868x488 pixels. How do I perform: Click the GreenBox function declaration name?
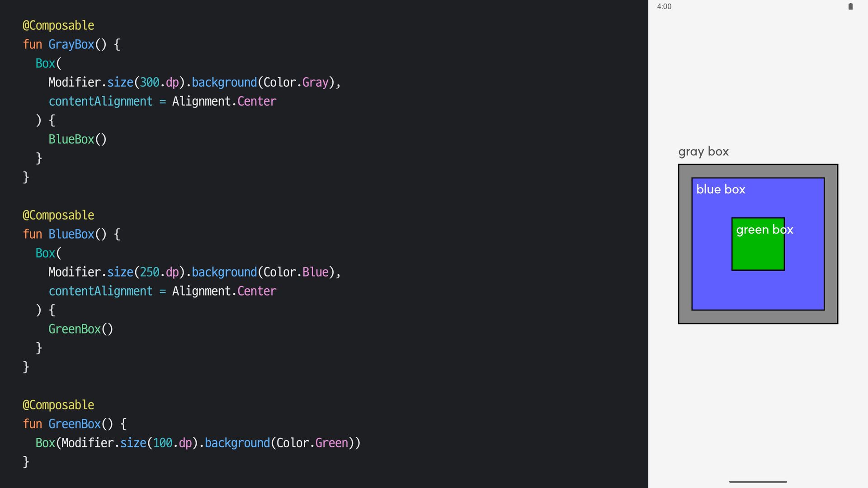pos(74,424)
